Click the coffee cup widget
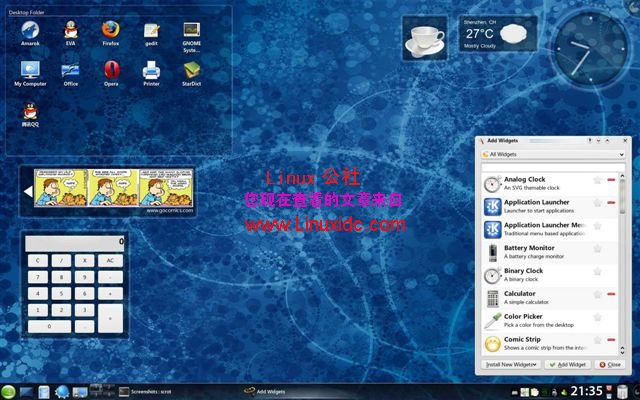The image size is (640, 400). tap(424, 39)
